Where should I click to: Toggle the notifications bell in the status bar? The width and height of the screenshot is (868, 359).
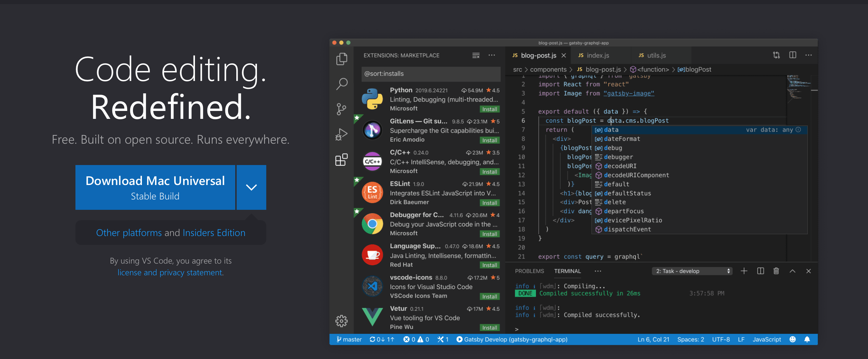click(807, 339)
